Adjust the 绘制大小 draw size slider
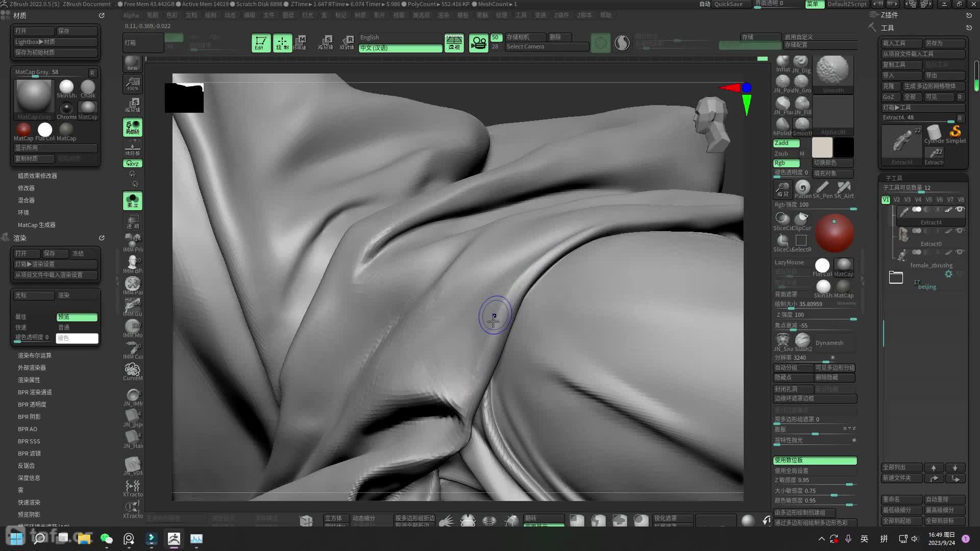The height and width of the screenshot is (551, 980). [x=815, y=305]
